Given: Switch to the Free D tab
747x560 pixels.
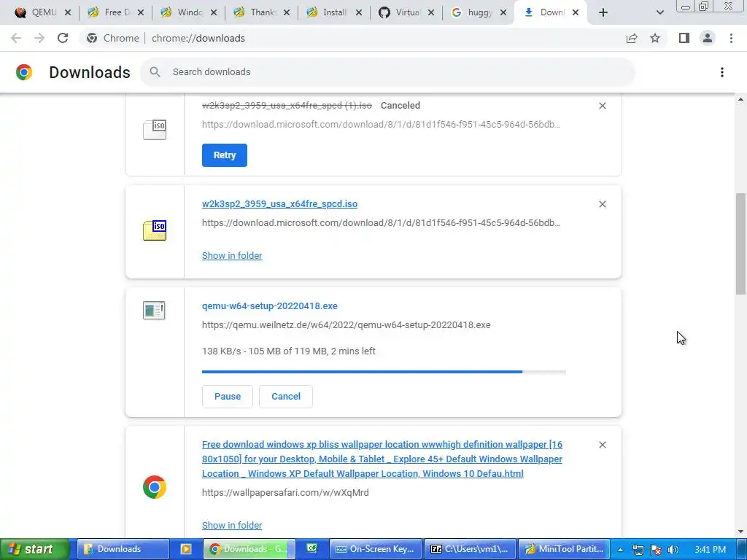Looking at the screenshot, I should coord(115,12).
